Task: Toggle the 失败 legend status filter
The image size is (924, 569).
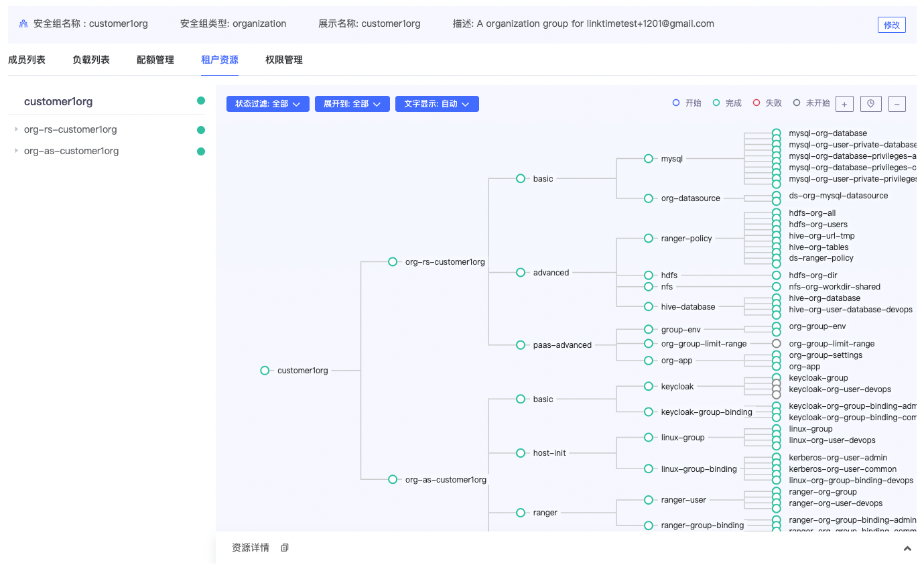Action: coord(767,103)
